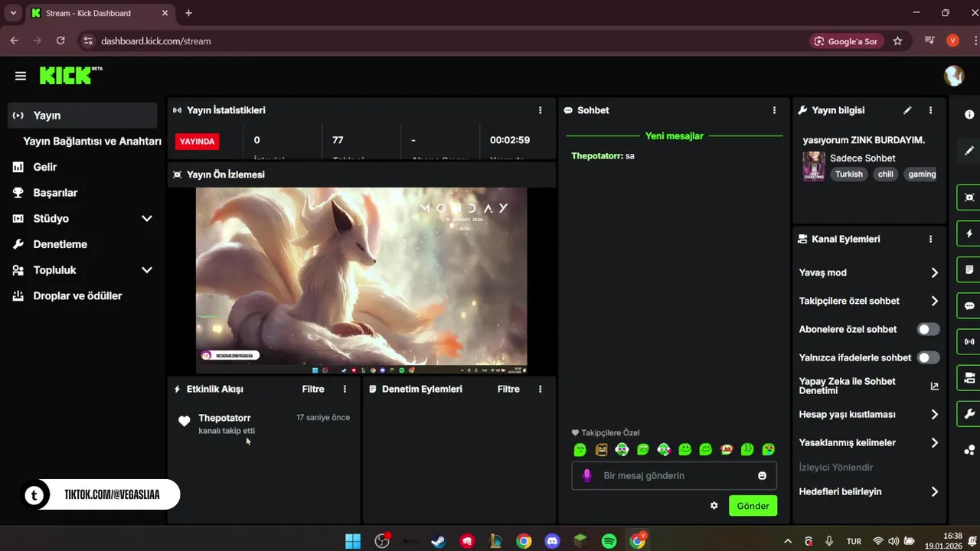The width and height of the screenshot is (980, 551).
Task: Click the Windows Start button
Action: [353, 541]
